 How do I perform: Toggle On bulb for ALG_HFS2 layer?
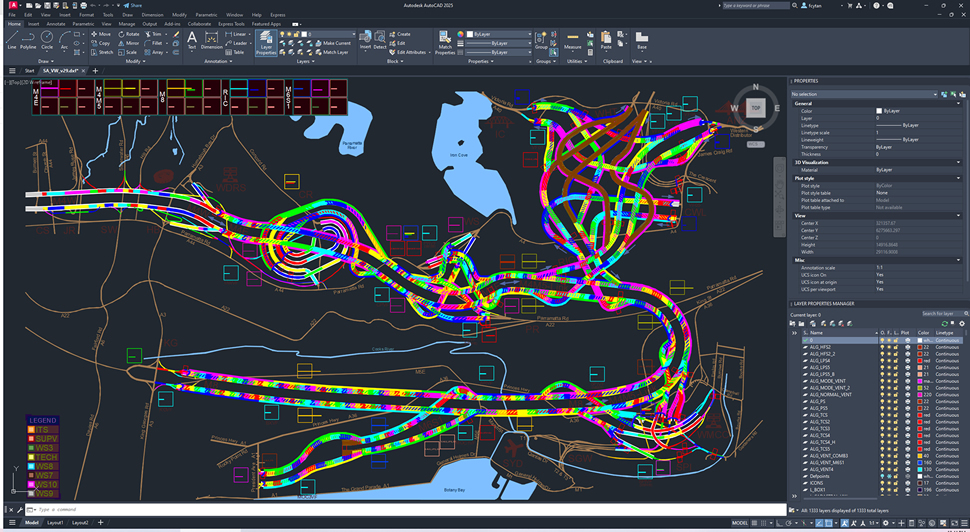(882, 347)
